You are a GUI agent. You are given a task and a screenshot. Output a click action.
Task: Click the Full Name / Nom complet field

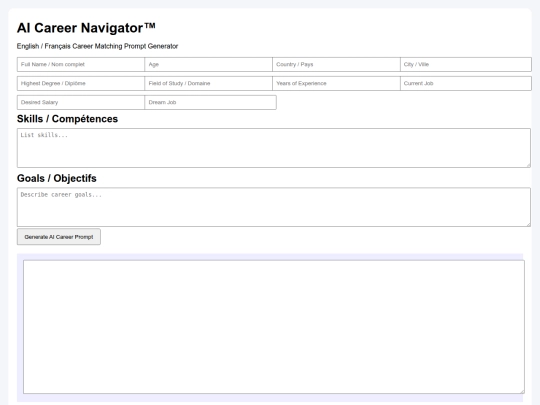click(81, 64)
